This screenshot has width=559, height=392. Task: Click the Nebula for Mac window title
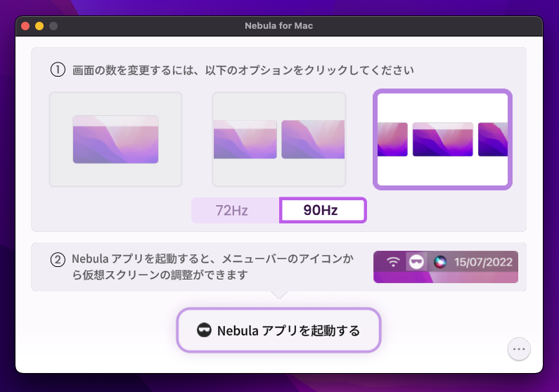click(x=278, y=25)
